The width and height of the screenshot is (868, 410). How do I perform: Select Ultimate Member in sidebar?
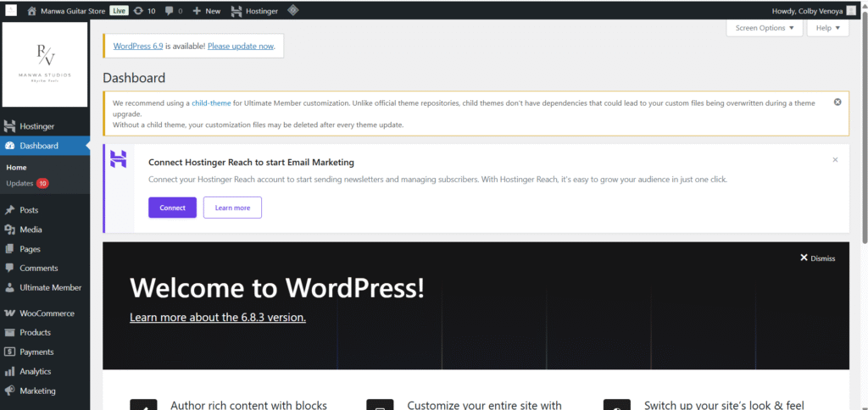click(50, 288)
